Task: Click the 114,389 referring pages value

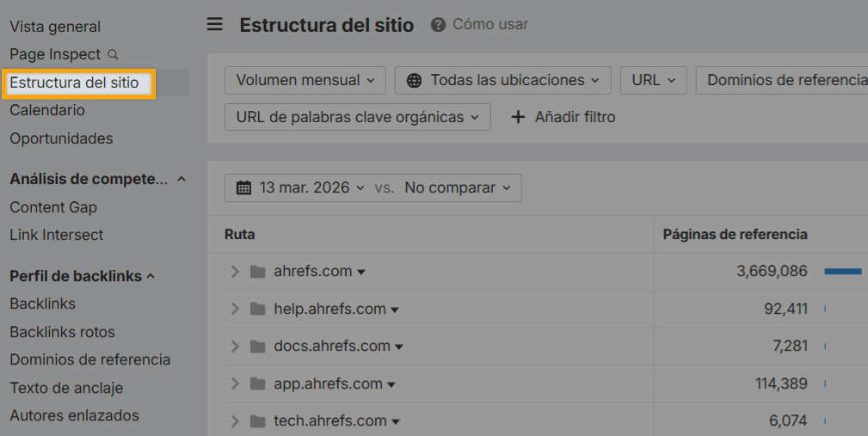Action: coord(781,384)
